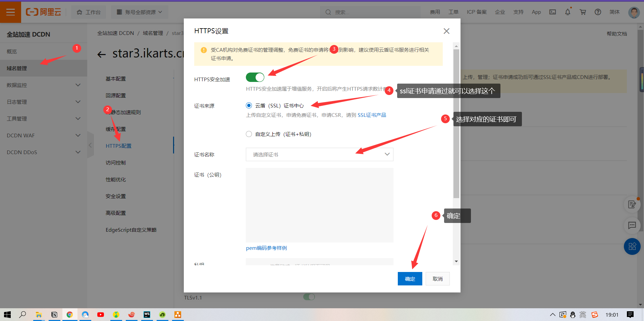The image size is (644, 321).
Task: Open the notifications bell
Action: tap(568, 12)
